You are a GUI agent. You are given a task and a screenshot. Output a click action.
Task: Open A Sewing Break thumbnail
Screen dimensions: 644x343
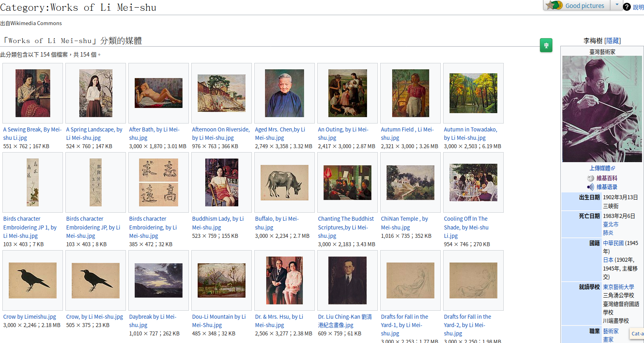(x=33, y=93)
